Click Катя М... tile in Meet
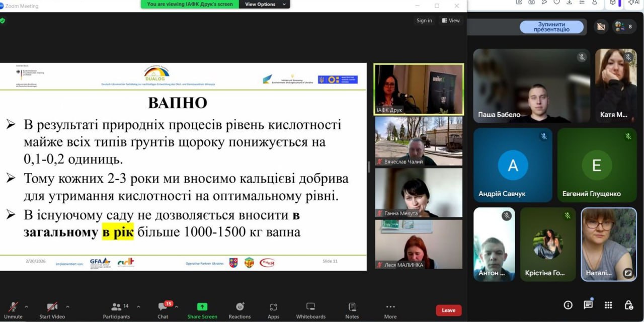 616,86
